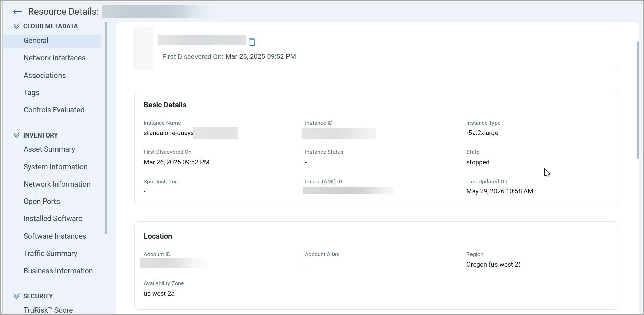Click the instance name standalone-quays
Viewport: 644px width, 315px height.
(168, 133)
